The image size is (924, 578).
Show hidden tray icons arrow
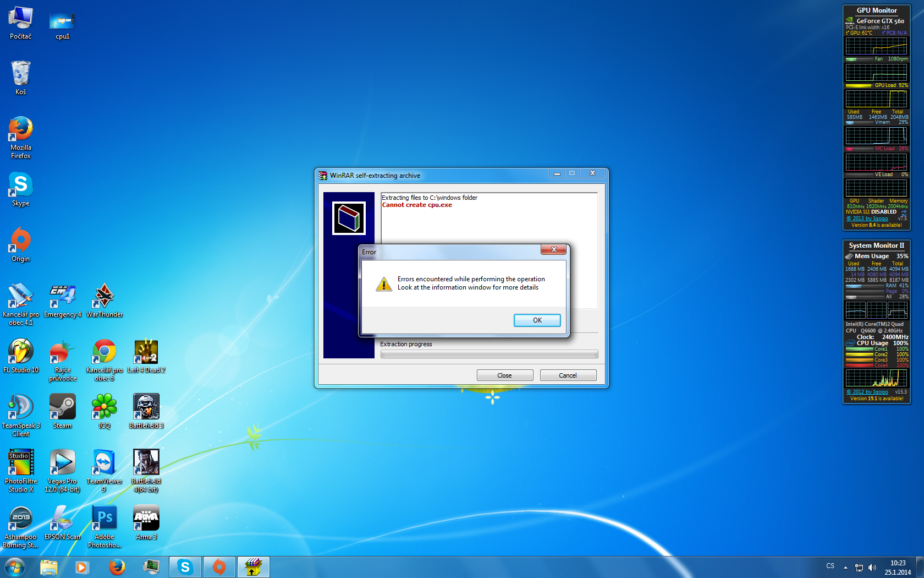845,568
